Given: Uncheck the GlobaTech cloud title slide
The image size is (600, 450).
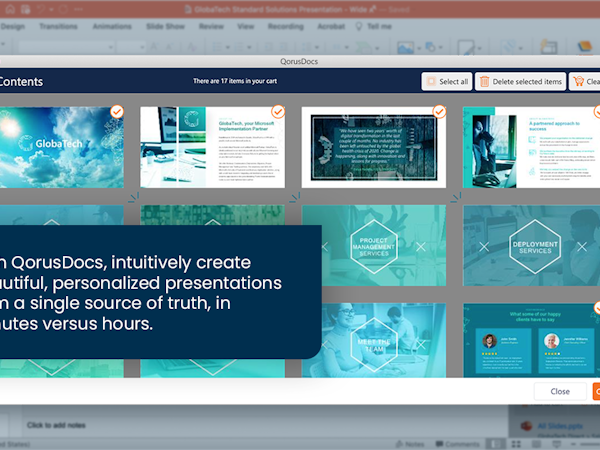Looking at the screenshot, I should point(117,111).
